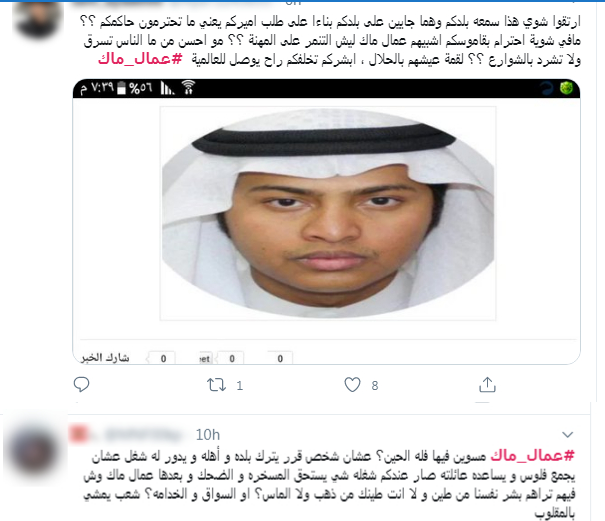This screenshot has height=521, width=605.
Task: Click the شارك الخبر share-news label
Action: [x=105, y=358]
